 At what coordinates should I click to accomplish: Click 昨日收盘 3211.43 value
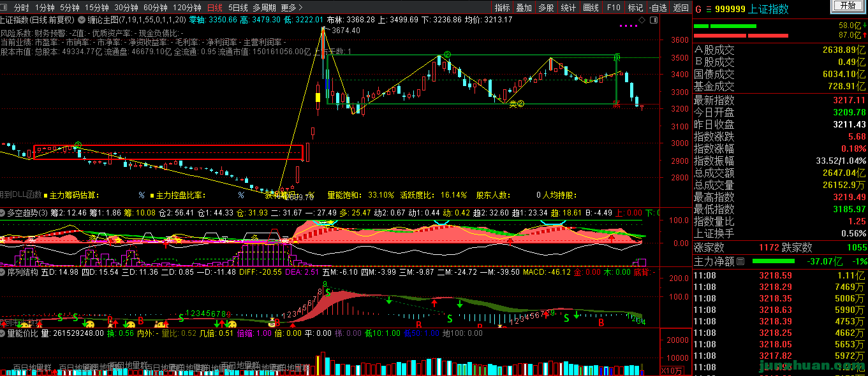click(849, 124)
